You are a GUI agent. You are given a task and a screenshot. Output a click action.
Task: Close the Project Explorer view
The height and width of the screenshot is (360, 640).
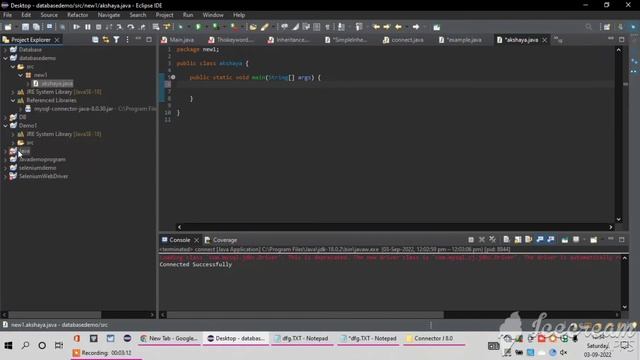coord(57,40)
